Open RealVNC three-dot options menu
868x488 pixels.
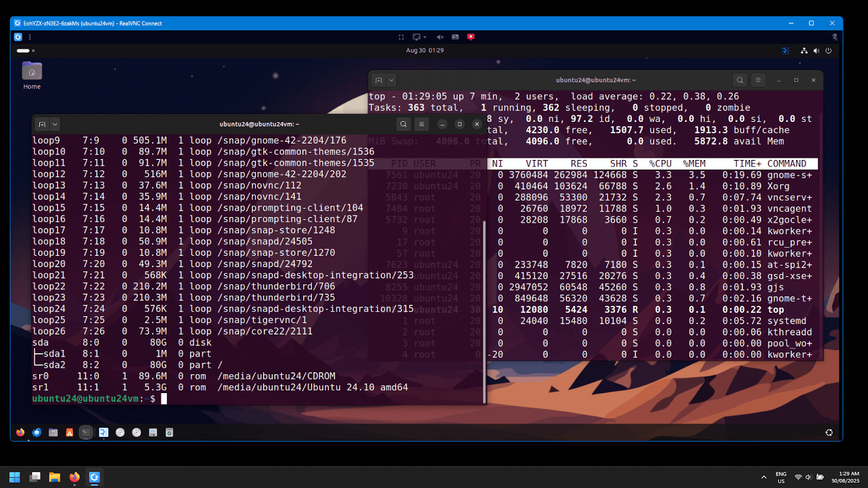point(30,37)
